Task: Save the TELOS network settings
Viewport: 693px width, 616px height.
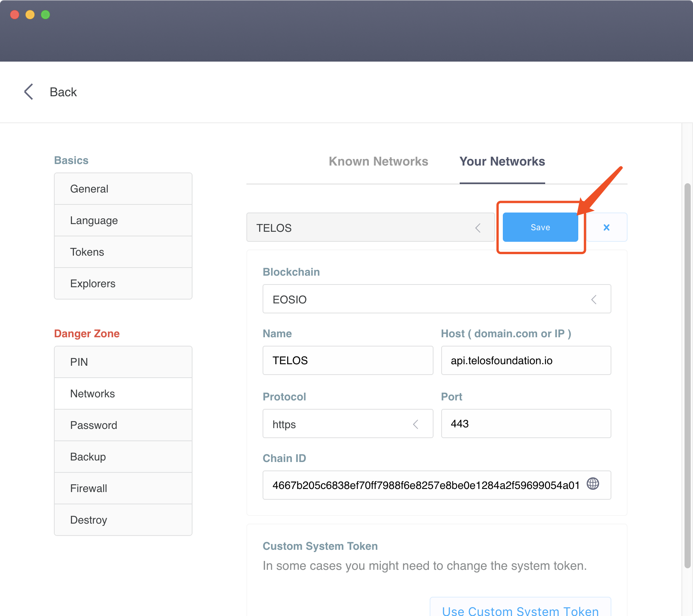Action: (540, 227)
